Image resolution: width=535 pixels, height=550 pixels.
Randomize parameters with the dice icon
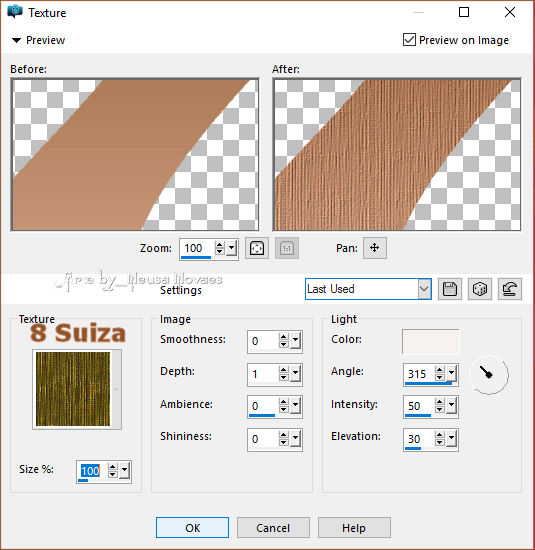480,289
